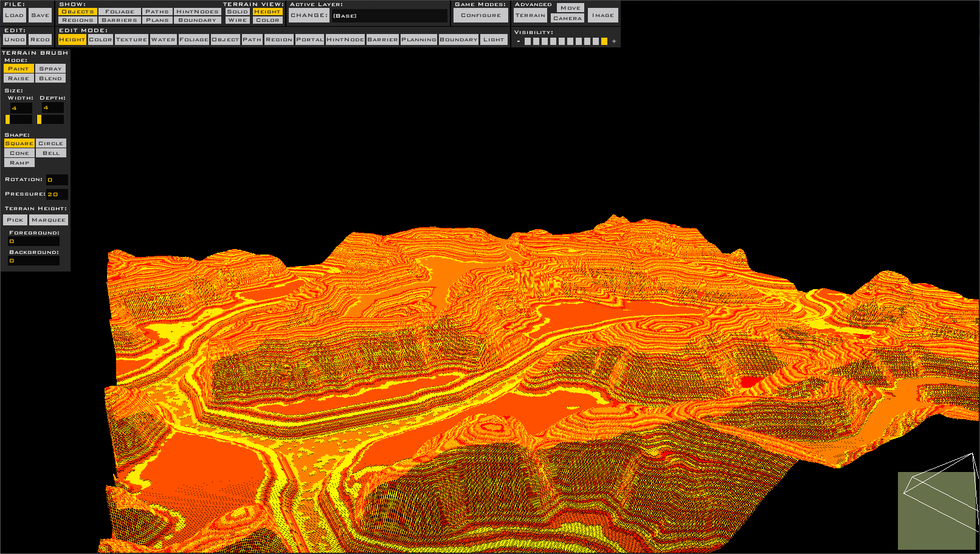Screen dimensions: 980x554
Task: Choose Square brush shape
Action: (x=19, y=143)
